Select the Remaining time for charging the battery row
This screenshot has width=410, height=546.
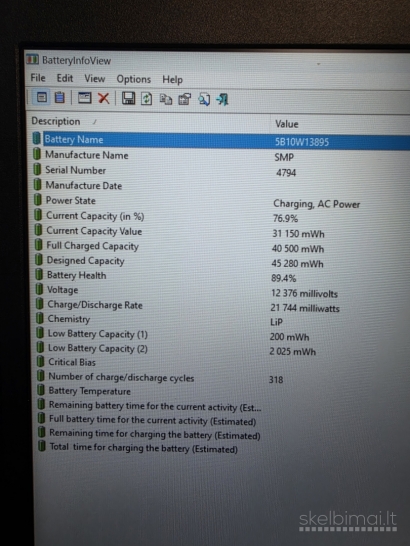point(221,434)
